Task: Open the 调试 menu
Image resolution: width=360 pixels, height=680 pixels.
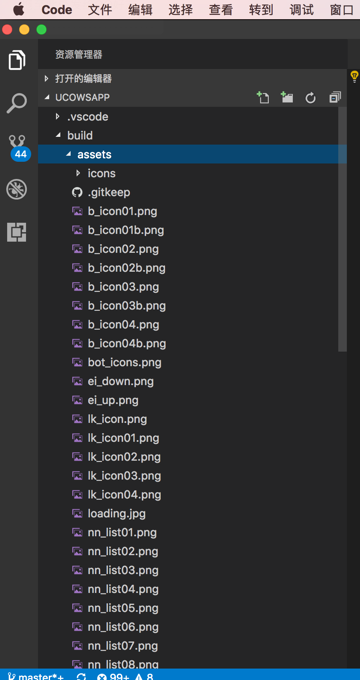Action: [x=301, y=10]
